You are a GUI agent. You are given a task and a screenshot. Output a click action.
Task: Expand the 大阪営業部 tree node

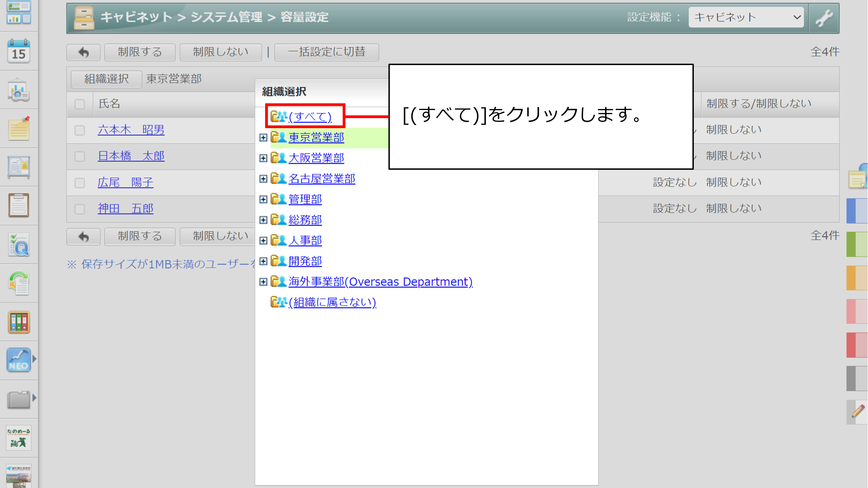(x=263, y=158)
